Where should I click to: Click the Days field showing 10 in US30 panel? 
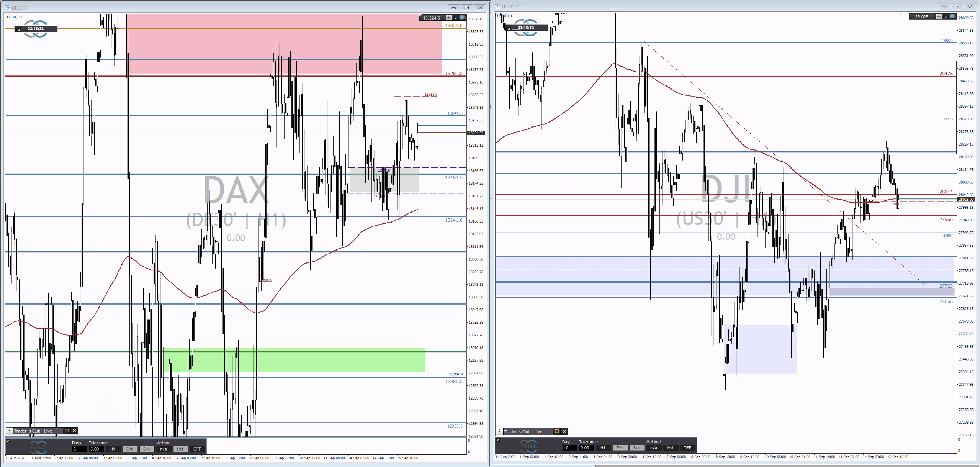point(569,448)
